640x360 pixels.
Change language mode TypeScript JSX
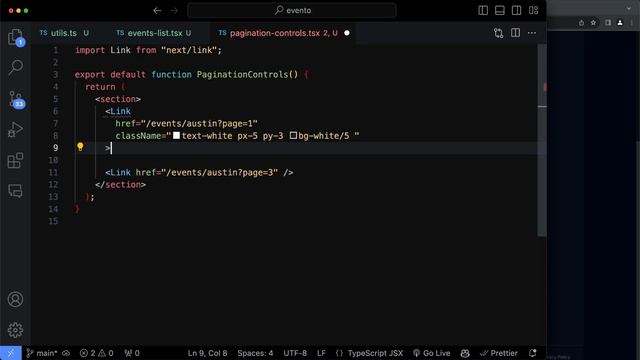(375, 353)
